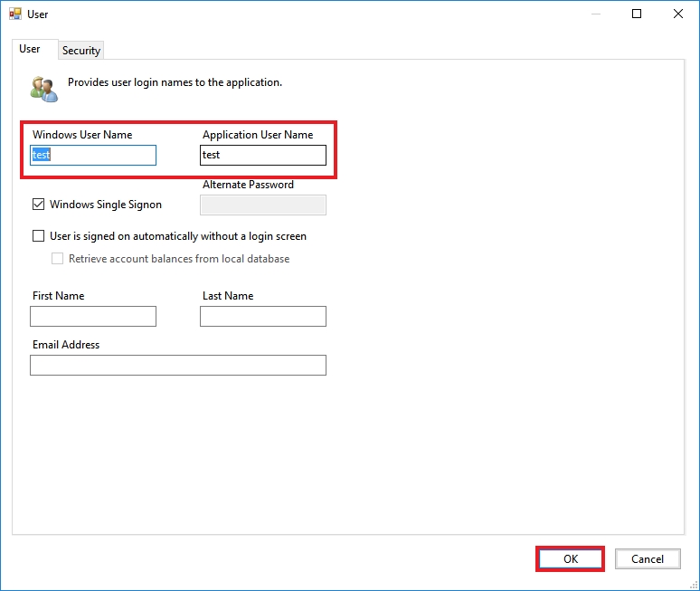Click the "Last Name" label
The height and width of the screenshot is (591, 700).
pyautogui.click(x=228, y=296)
